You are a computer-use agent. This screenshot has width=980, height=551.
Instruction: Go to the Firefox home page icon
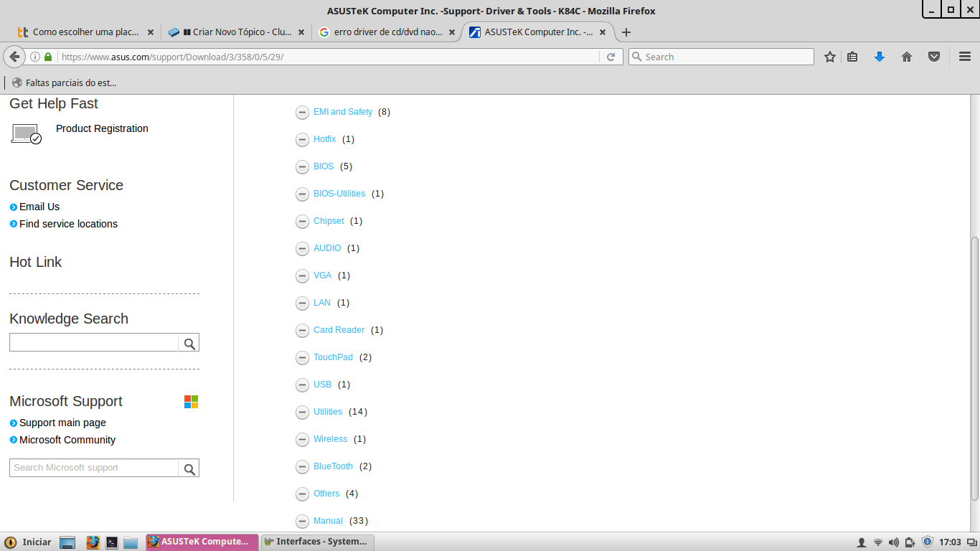pos(907,57)
